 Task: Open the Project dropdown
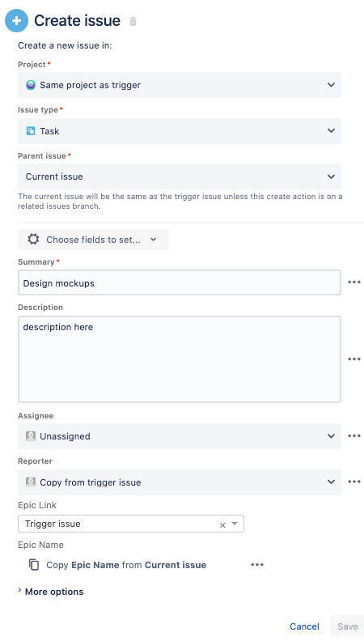click(x=180, y=85)
